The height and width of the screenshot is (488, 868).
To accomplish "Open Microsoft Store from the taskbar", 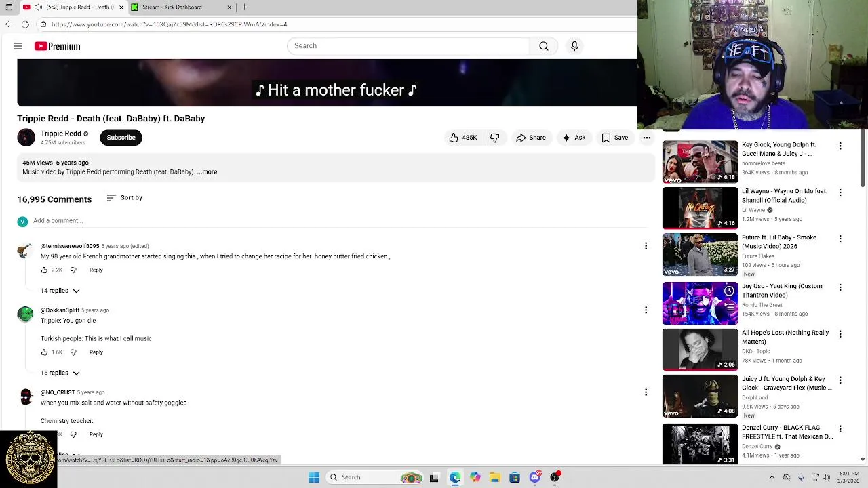I will tap(515, 477).
